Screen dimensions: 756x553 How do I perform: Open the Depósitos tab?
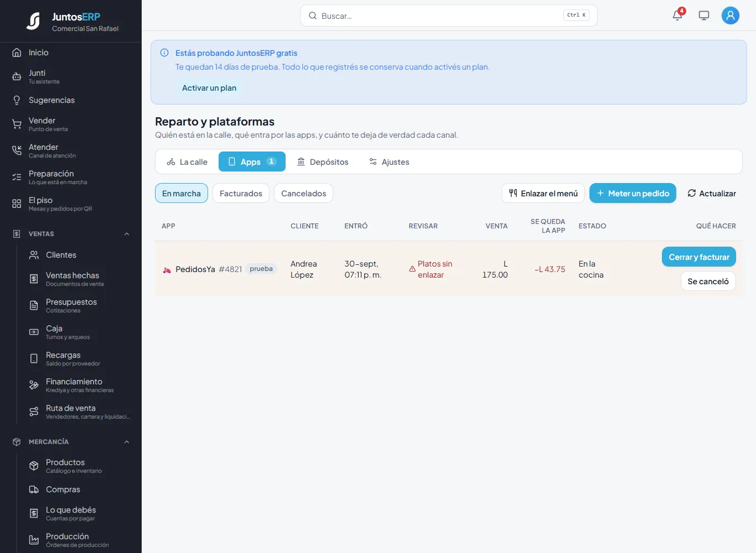click(323, 161)
